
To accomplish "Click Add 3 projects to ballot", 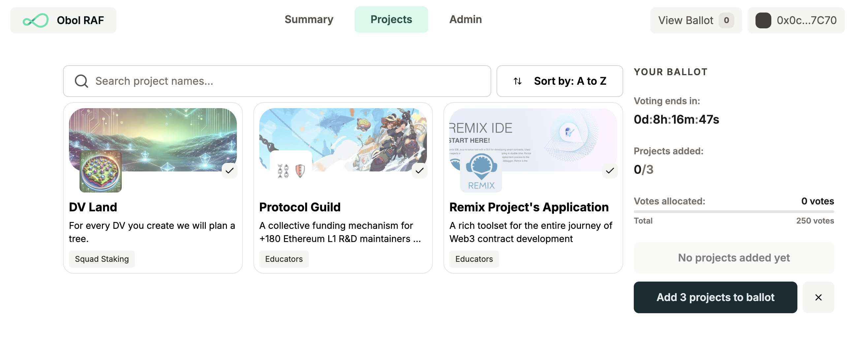I will [x=715, y=297].
